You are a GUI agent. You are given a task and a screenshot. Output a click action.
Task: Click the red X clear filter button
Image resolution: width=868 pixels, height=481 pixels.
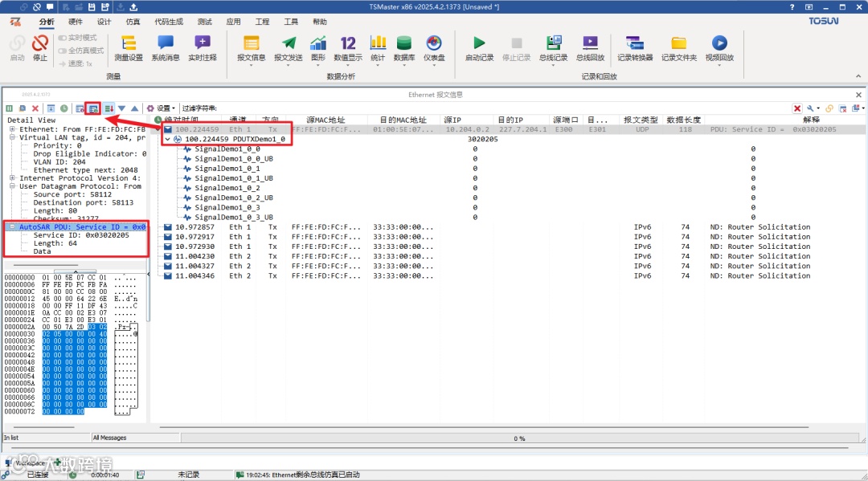coord(797,108)
